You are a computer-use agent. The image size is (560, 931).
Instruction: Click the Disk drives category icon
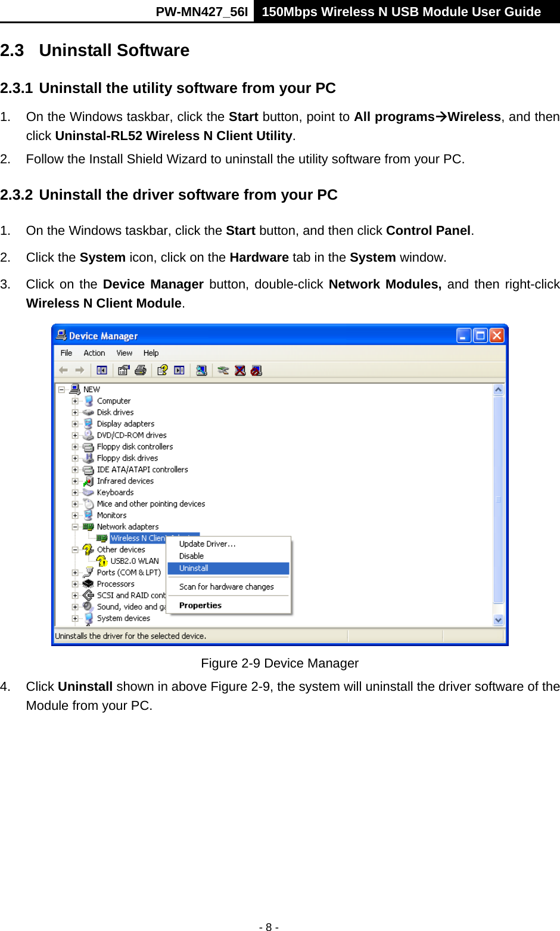click(89, 412)
